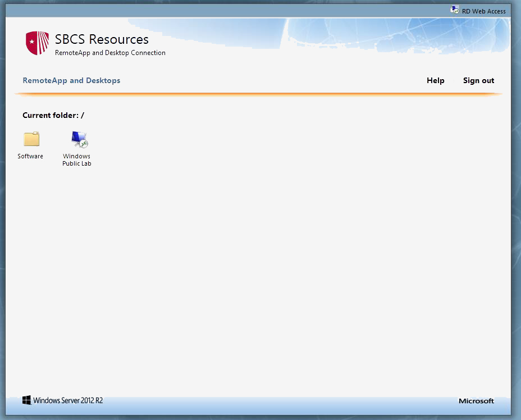Click Sign out
Image resolution: width=521 pixels, height=420 pixels.
click(478, 80)
